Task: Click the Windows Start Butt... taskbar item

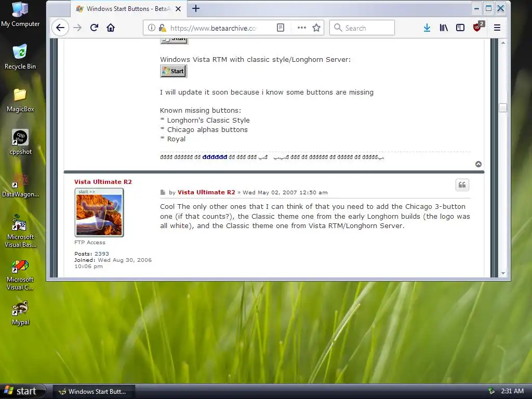Action: 95,392
